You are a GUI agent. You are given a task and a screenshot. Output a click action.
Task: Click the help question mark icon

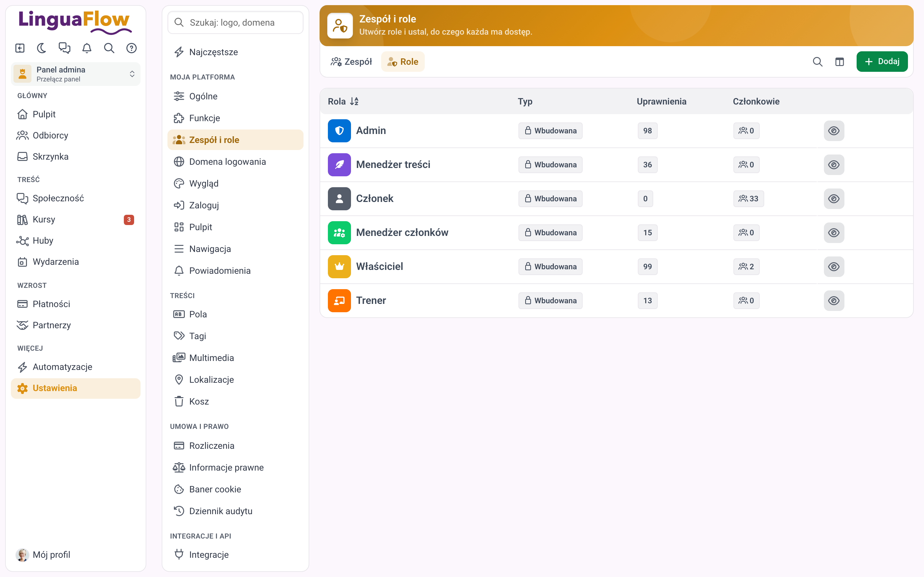(x=131, y=48)
